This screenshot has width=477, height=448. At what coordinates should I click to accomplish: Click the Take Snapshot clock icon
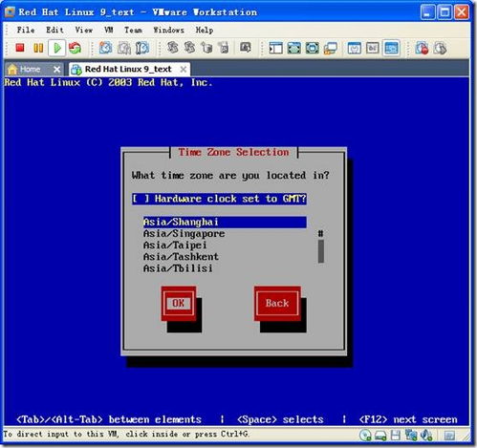click(x=105, y=48)
